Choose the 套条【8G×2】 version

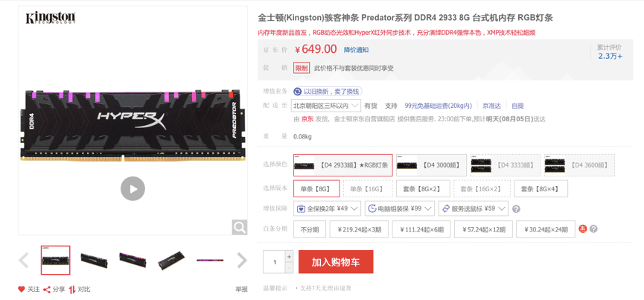click(x=423, y=189)
